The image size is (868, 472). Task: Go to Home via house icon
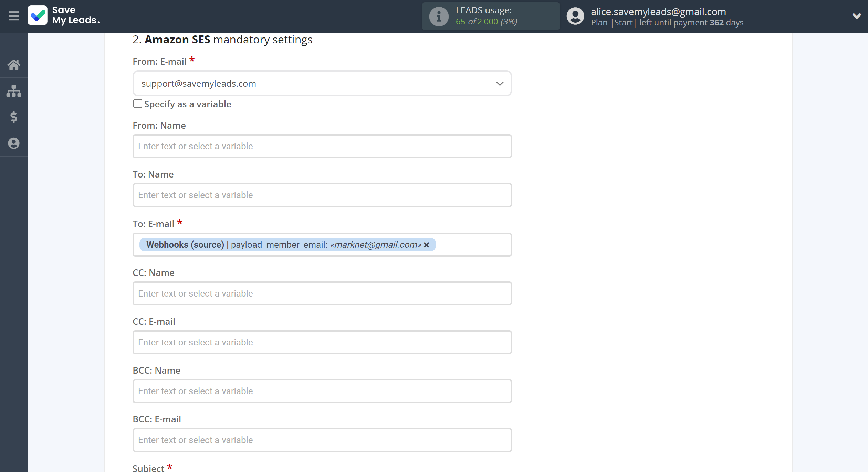14,65
